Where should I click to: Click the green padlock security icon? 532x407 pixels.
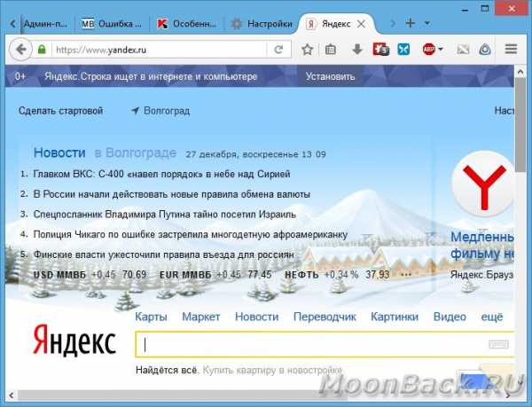pos(42,50)
